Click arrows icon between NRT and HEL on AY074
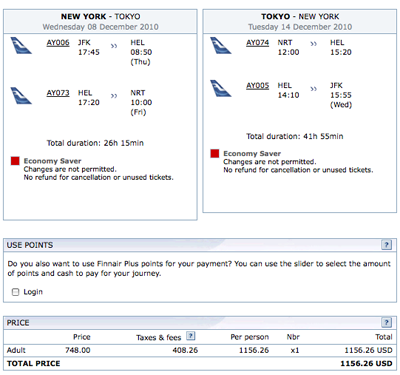The image size is (400, 375). tap(314, 44)
